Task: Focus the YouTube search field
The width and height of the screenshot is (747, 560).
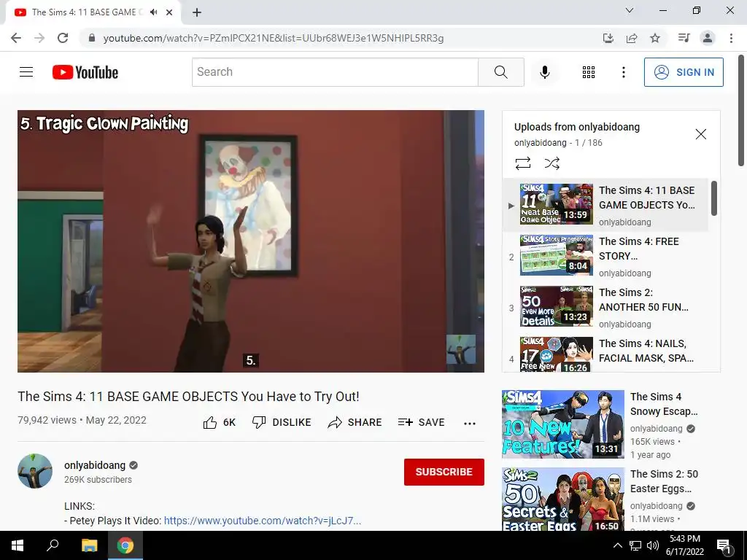Action: [x=335, y=72]
